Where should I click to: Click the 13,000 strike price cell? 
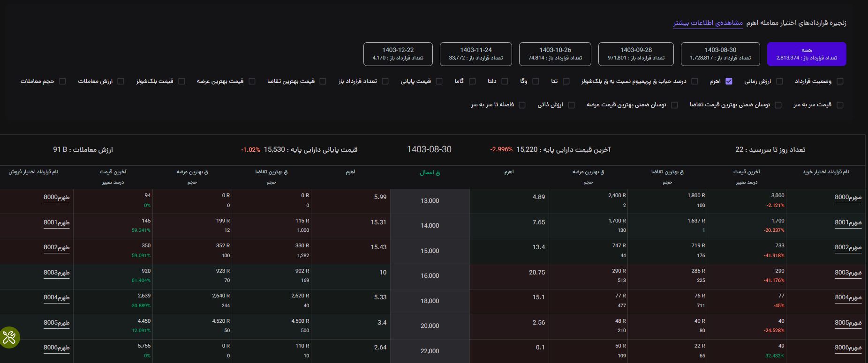430,201
